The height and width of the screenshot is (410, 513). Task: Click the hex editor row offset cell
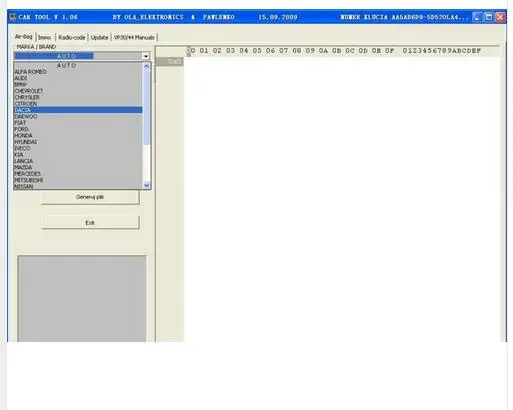tap(169, 61)
